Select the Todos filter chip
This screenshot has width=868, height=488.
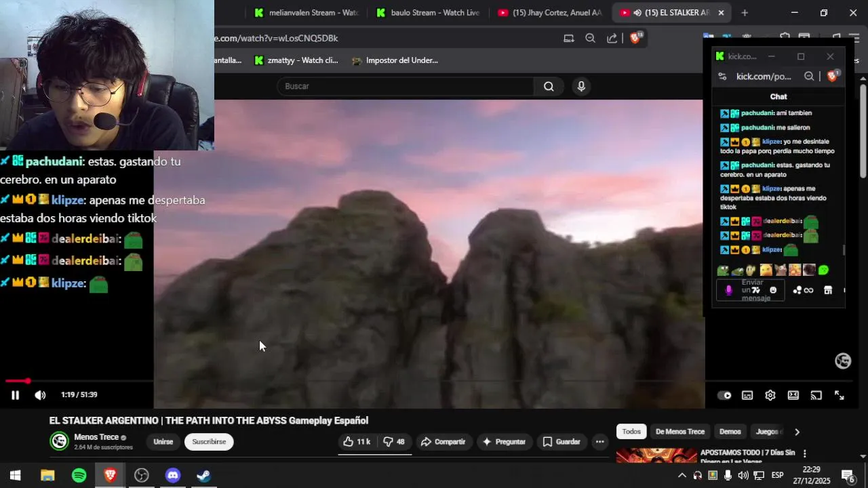[631, 432]
